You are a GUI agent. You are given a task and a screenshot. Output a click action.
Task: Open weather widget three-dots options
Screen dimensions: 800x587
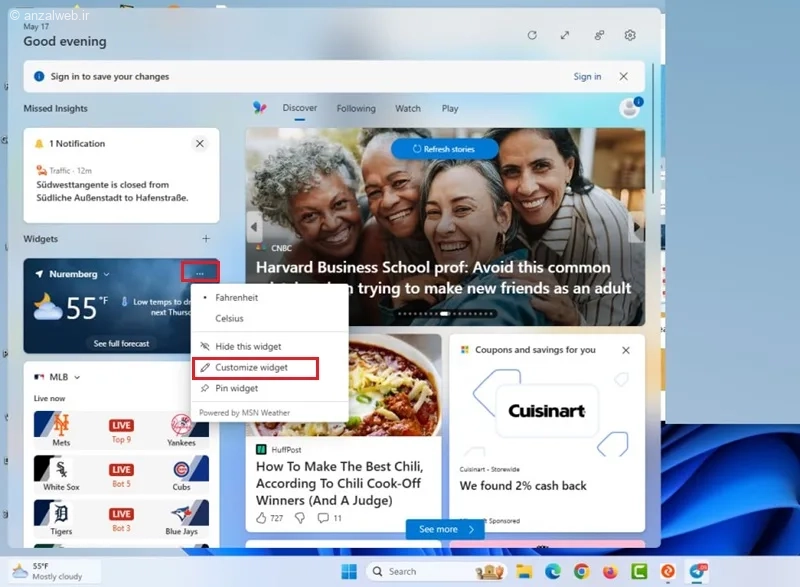tap(200, 273)
